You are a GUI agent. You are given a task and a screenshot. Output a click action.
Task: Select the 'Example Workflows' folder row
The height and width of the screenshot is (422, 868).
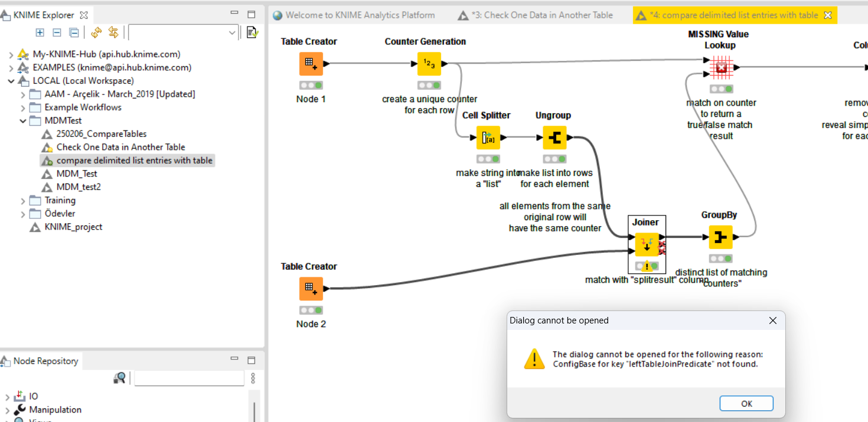tap(83, 107)
